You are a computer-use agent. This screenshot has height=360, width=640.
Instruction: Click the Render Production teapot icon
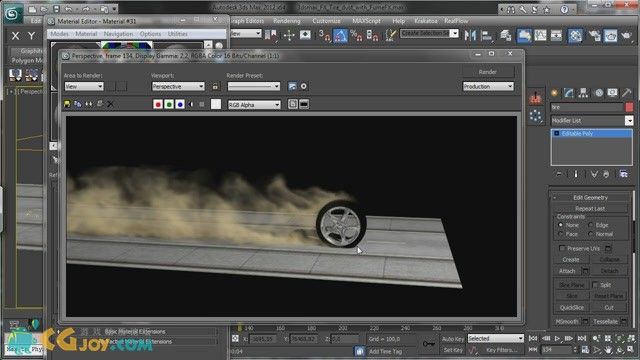coord(627,36)
